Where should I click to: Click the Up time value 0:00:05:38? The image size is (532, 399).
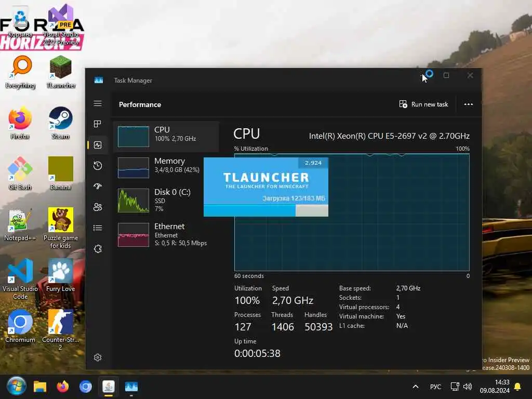[x=257, y=353]
